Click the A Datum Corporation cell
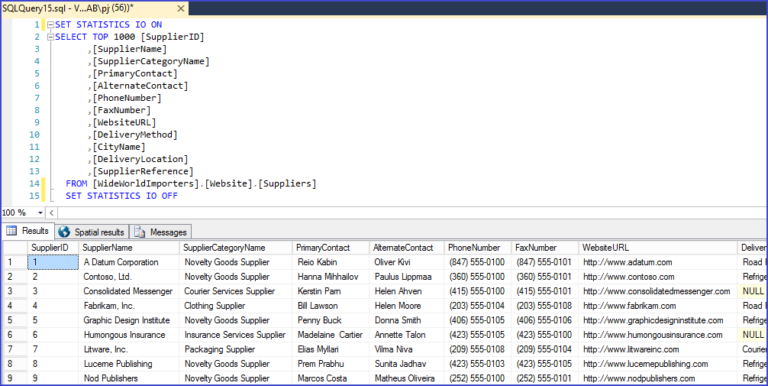Viewport: 768px width, 386px height. click(x=129, y=262)
